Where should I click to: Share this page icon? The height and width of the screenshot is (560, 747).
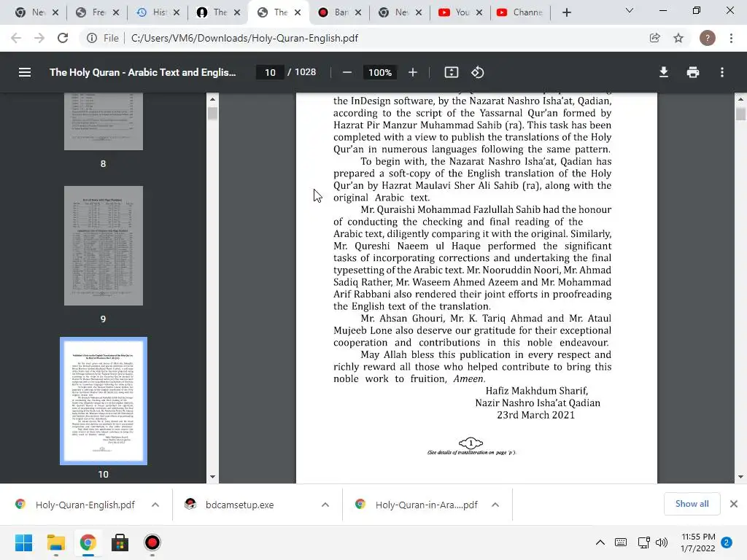tap(655, 38)
